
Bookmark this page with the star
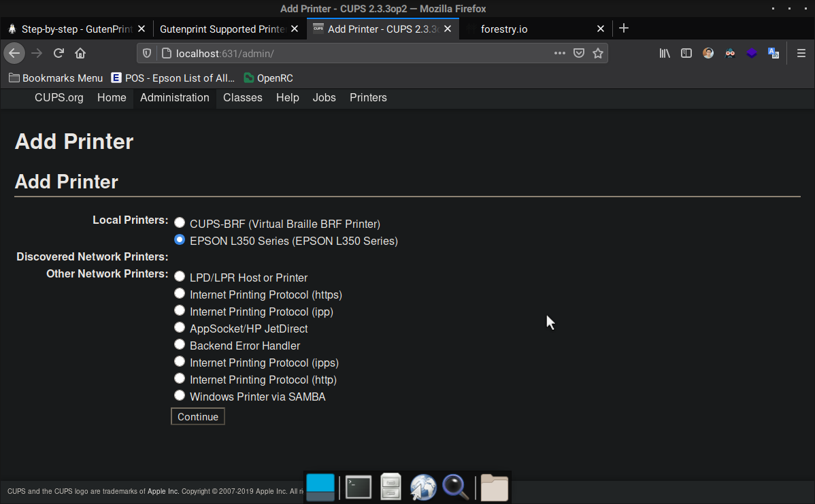[598, 53]
